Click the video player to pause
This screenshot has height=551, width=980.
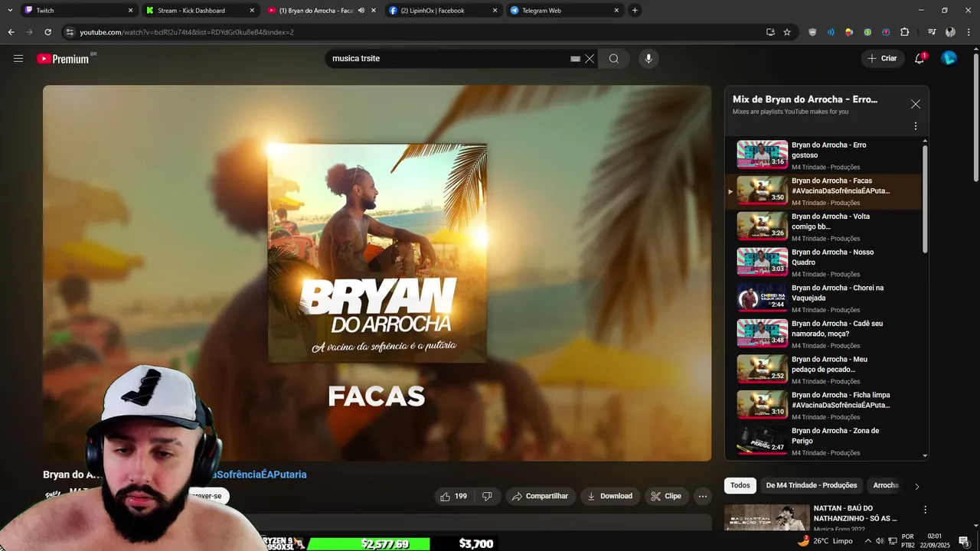(x=377, y=272)
